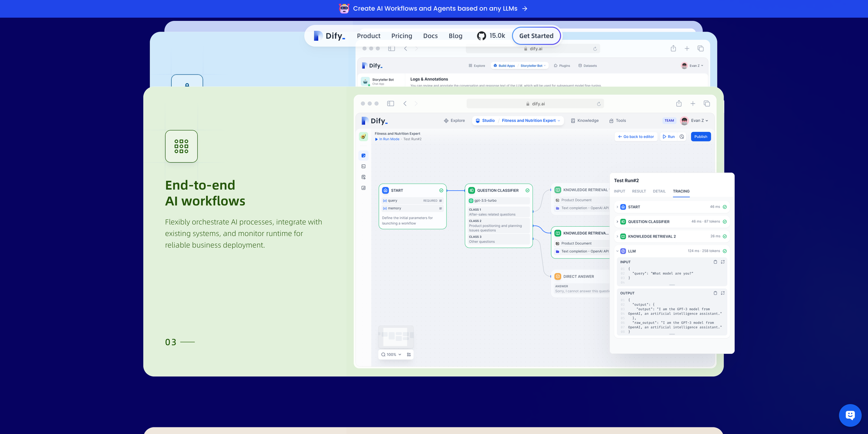The width and height of the screenshot is (868, 434).
Task: Open Evan Z menu in the back window
Action: (x=692, y=66)
